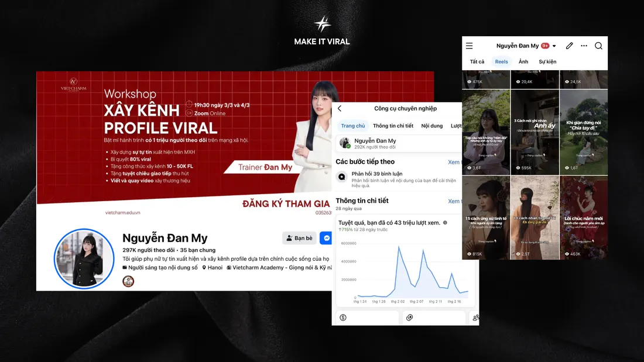Open the small mutual friend avatar under the bio
The image size is (644, 362).
pos(128,281)
